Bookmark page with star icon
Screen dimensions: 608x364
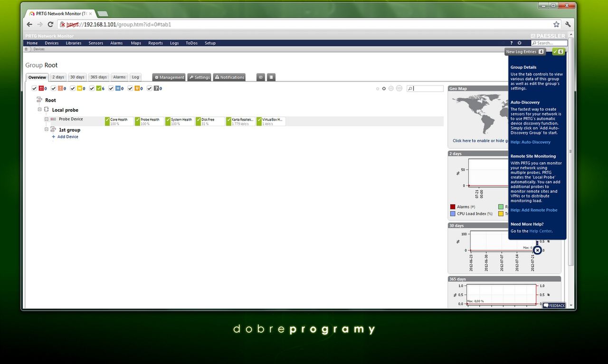tap(556, 24)
